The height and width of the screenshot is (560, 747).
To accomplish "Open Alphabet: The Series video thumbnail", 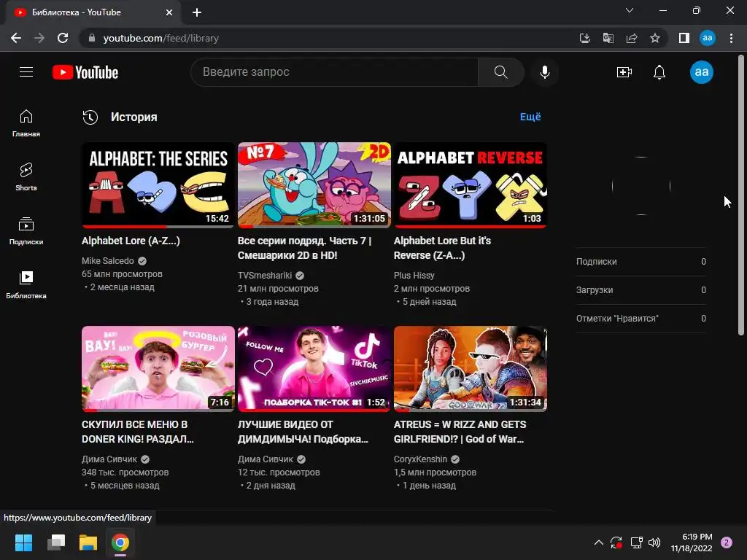I will point(158,185).
